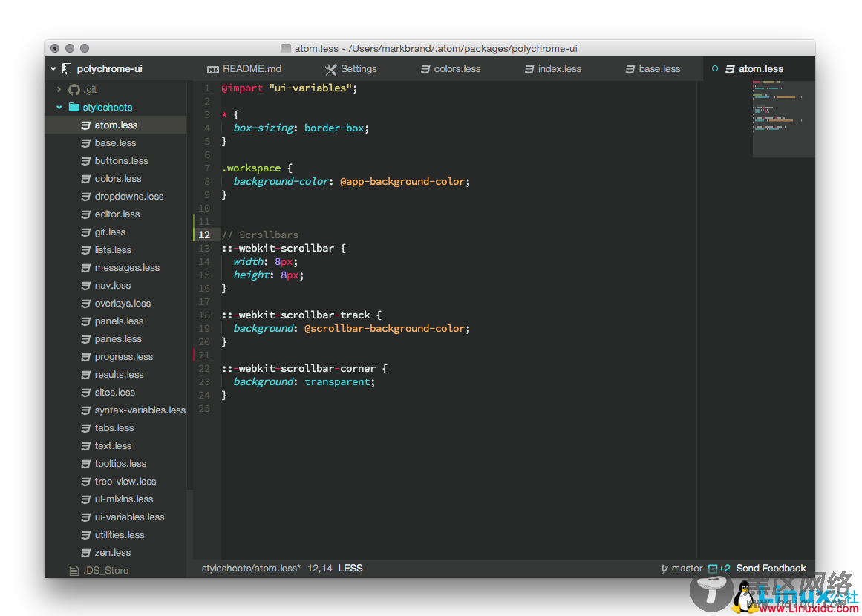Open messages.less in the file tree

tap(127, 268)
